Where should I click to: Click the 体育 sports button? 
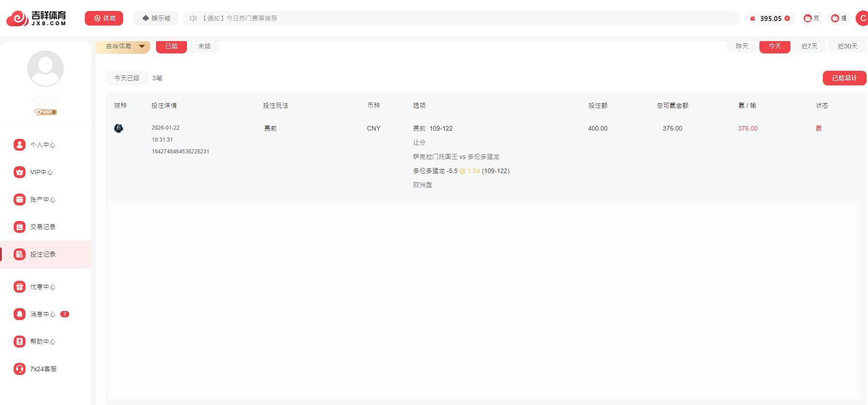pyautogui.click(x=104, y=18)
